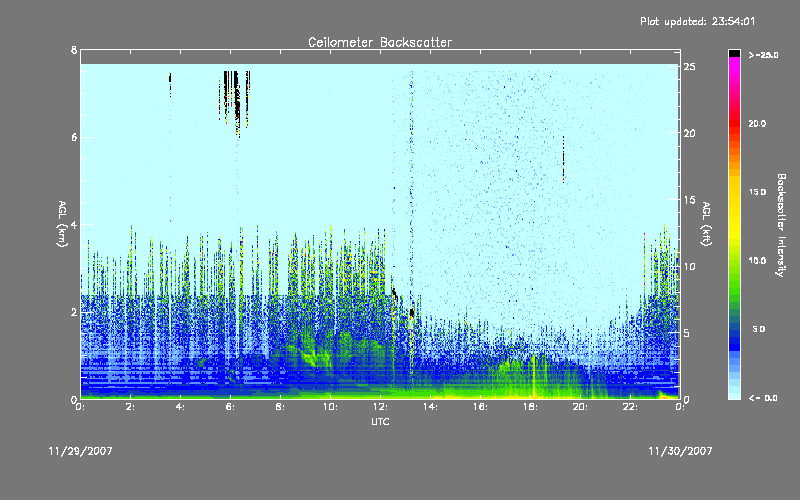Click the colorbar label '20.0'
800x500 pixels.
pyautogui.click(x=757, y=123)
